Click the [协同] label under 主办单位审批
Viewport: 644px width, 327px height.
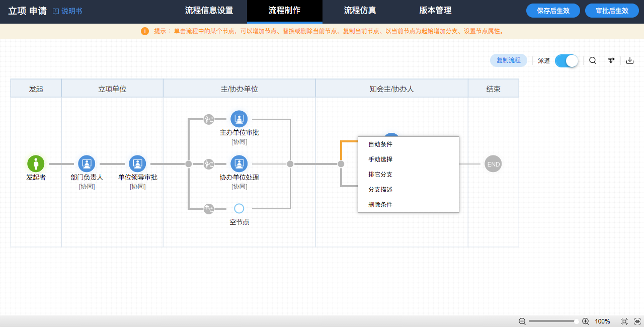(x=239, y=142)
